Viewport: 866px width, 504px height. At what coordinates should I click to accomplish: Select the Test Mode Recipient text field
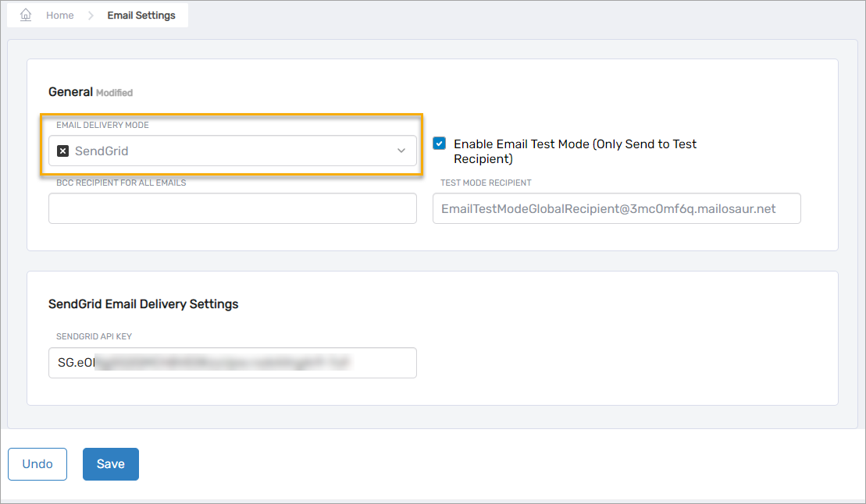616,208
